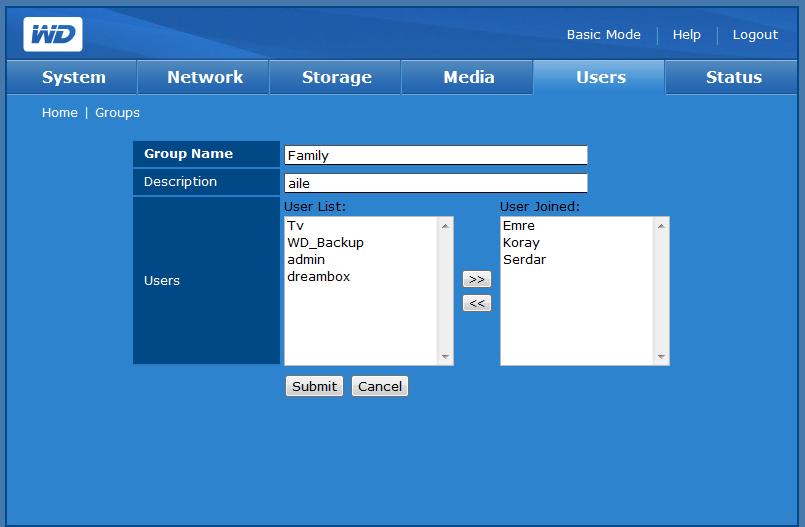Image resolution: width=805 pixels, height=527 pixels.
Task: Select admin in the User List
Action: tap(361, 259)
